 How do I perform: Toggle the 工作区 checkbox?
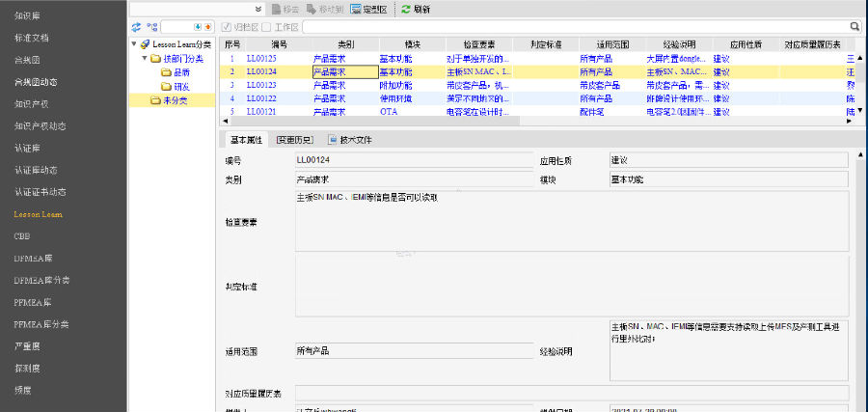point(266,27)
